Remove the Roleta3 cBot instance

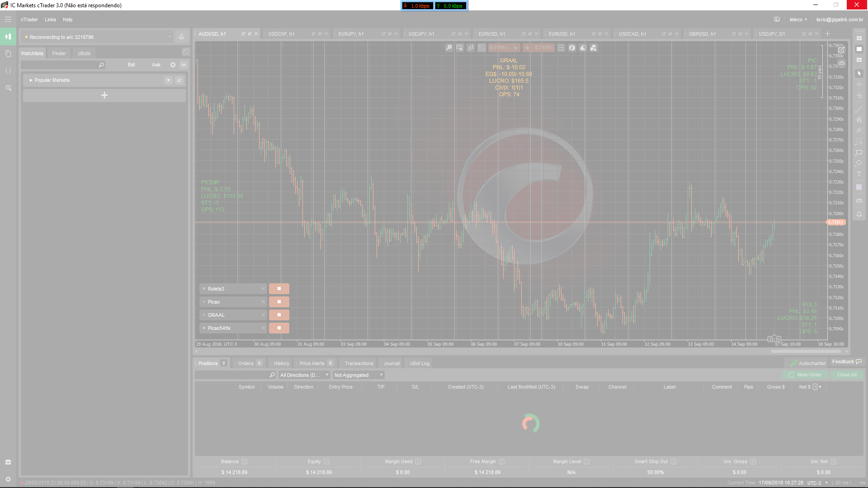point(263,289)
